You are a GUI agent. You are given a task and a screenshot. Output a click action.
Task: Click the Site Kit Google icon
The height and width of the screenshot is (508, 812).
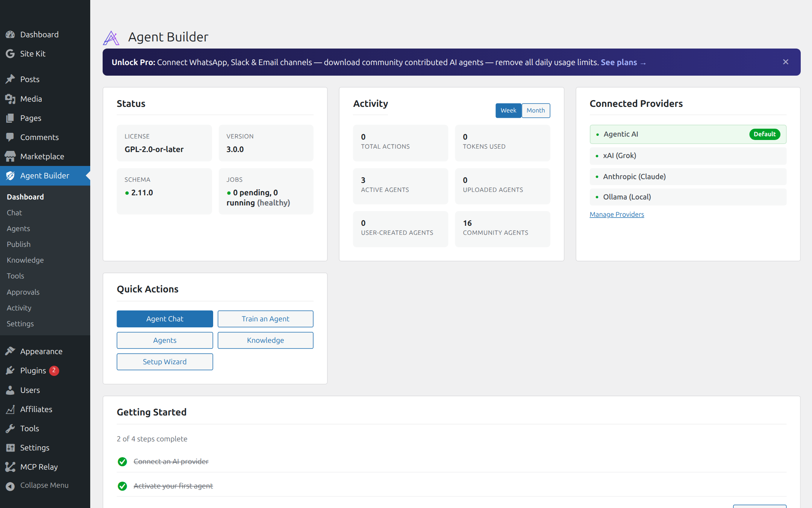click(10, 54)
